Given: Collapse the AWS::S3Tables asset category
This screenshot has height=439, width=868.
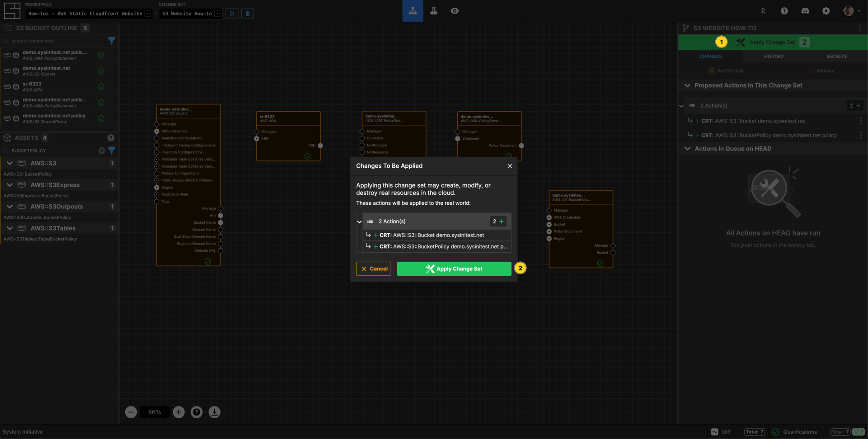Looking at the screenshot, I should click(x=9, y=228).
